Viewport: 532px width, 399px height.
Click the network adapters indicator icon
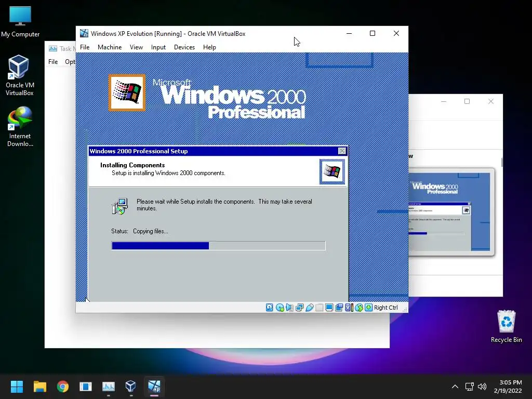coord(299,308)
